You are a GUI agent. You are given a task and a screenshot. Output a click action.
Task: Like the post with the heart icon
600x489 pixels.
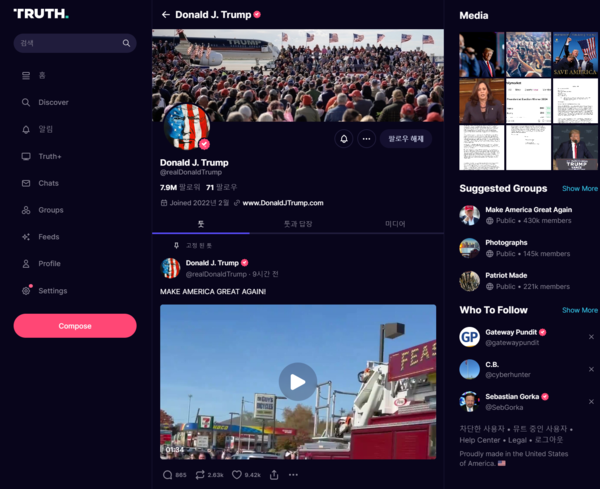(237, 475)
